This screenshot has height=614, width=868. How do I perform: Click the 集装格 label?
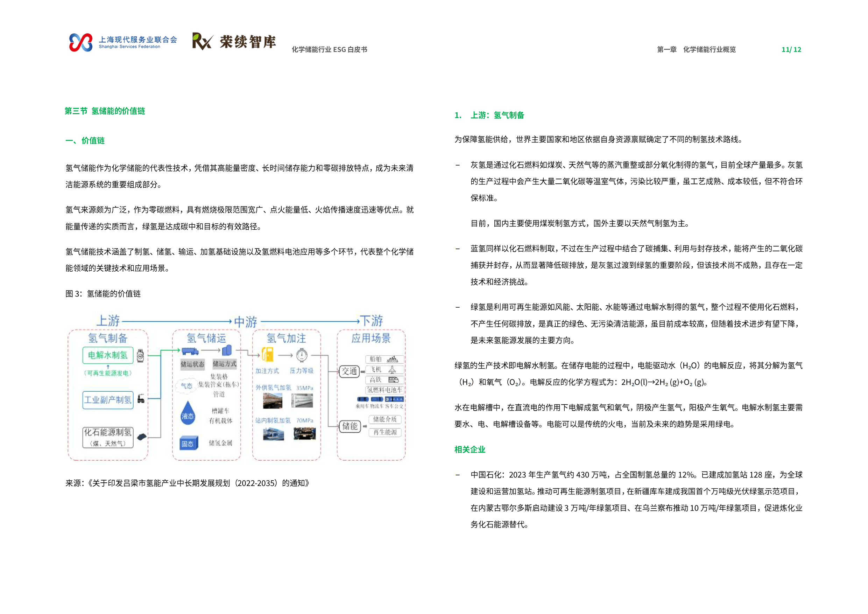(219, 376)
